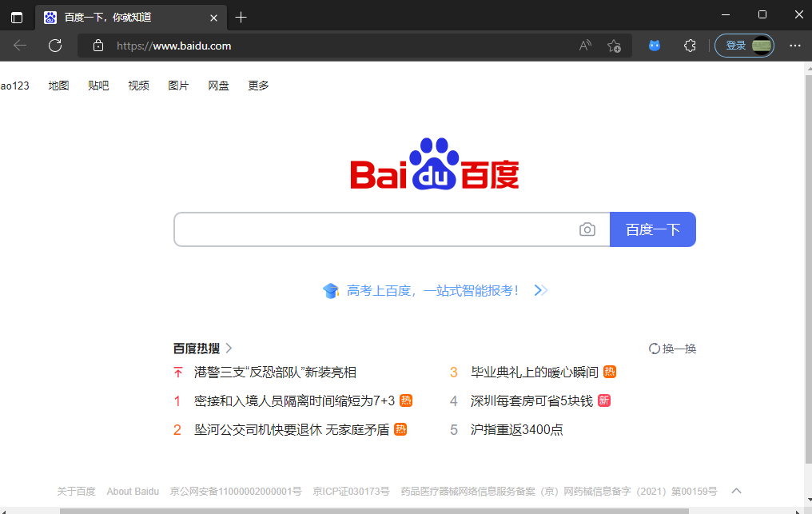Click the pinned top arrow icon
Screen dimensions: 812x514
[x=177, y=372]
